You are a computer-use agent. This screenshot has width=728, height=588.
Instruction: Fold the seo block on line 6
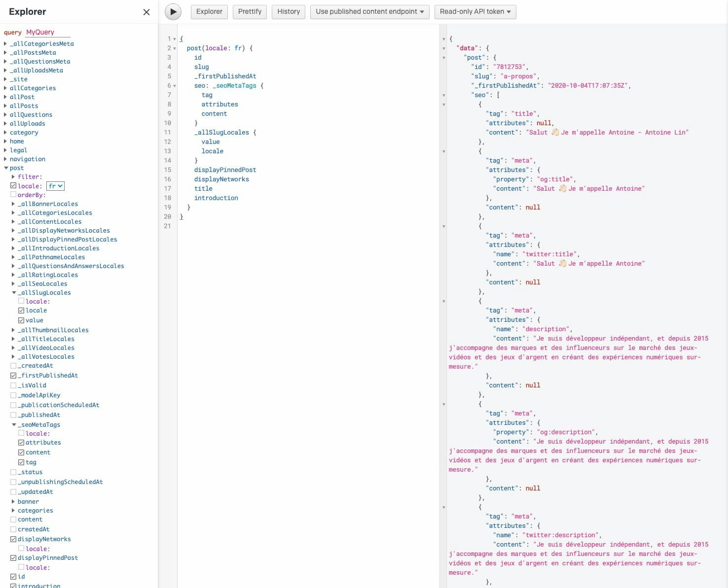tap(175, 86)
